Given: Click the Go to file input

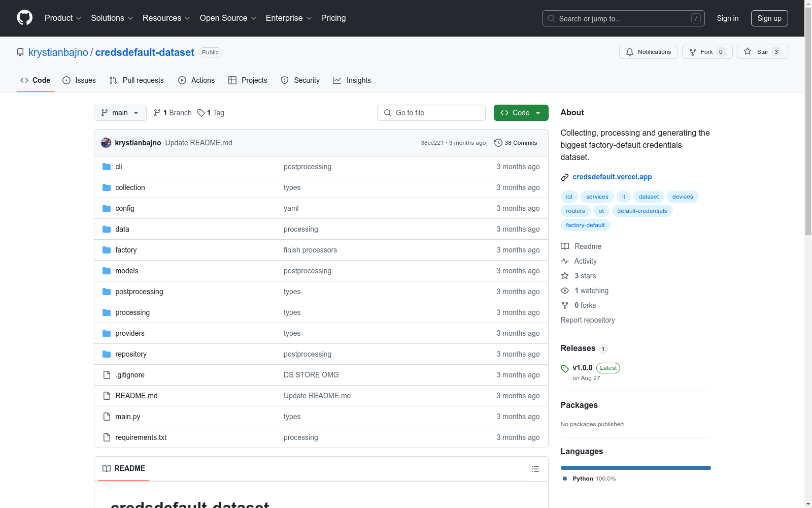Looking at the screenshot, I should [x=431, y=113].
